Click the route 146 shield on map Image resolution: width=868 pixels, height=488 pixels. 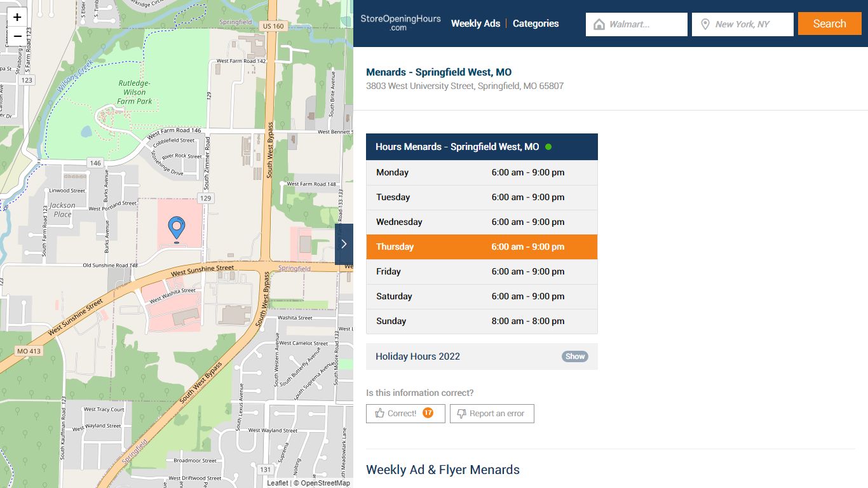pyautogui.click(x=95, y=163)
